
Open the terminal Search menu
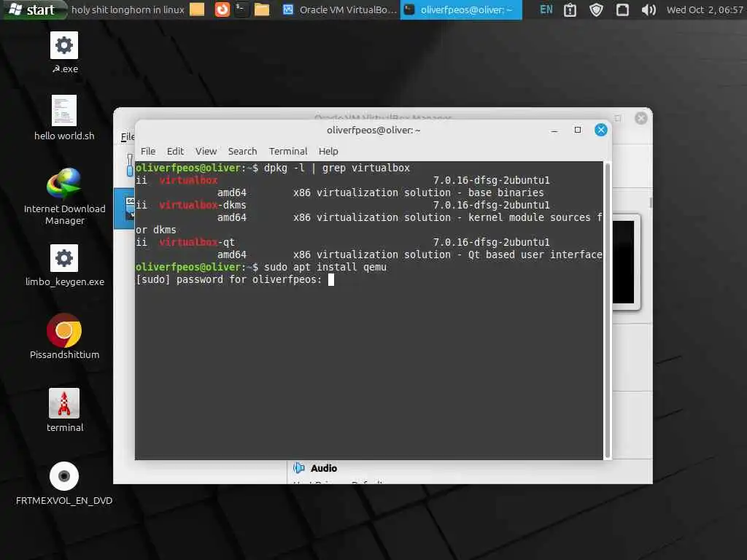tap(242, 151)
